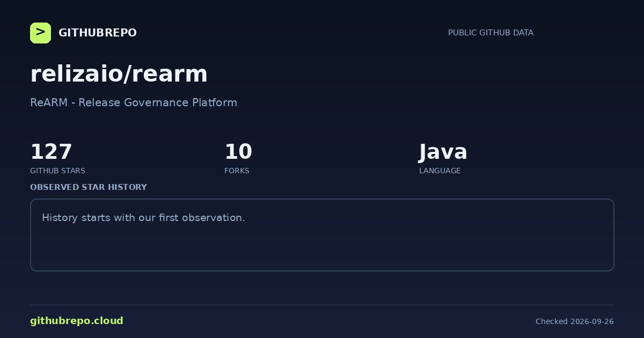Click the Checked 2026-09-26 date
This screenshot has height=338, width=644.
[x=574, y=321]
